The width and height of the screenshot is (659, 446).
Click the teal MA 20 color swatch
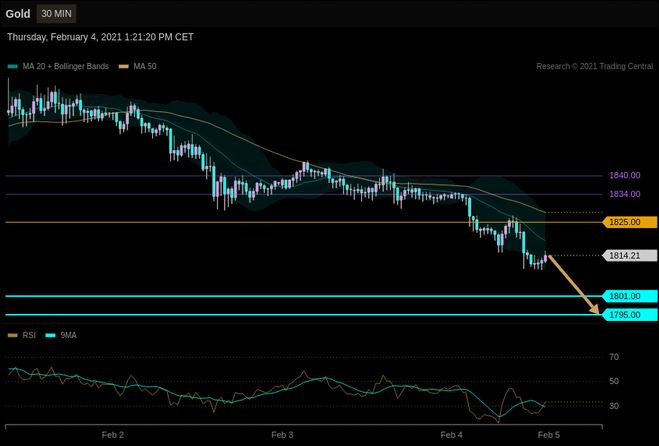[13, 66]
